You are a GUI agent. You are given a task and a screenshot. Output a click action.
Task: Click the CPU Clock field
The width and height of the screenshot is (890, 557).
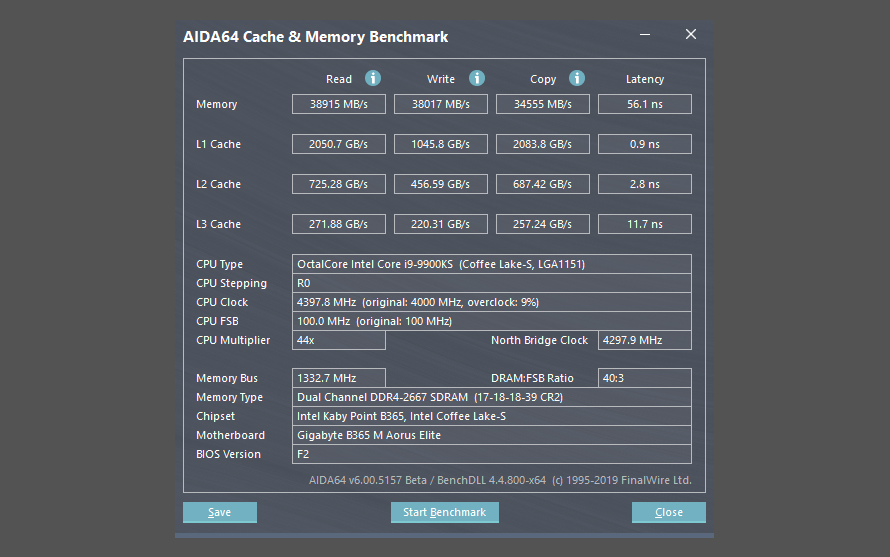(x=492, y=302)
